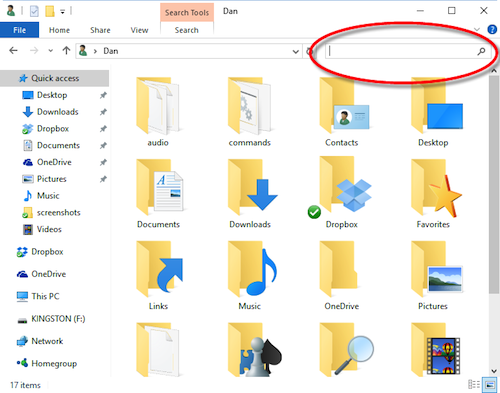Click the pin icon beside Documents
500x393 pixels.
tap(103, 146)
